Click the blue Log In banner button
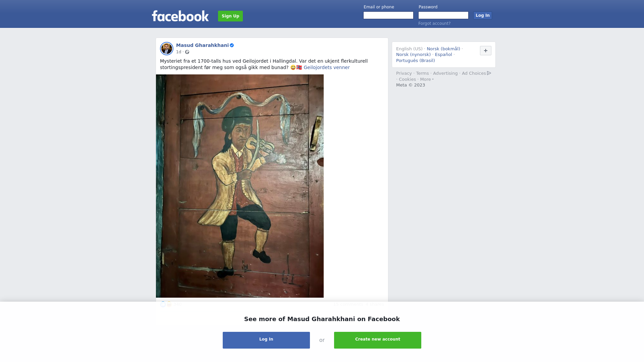Screen dimensions: 644x362 266,340
